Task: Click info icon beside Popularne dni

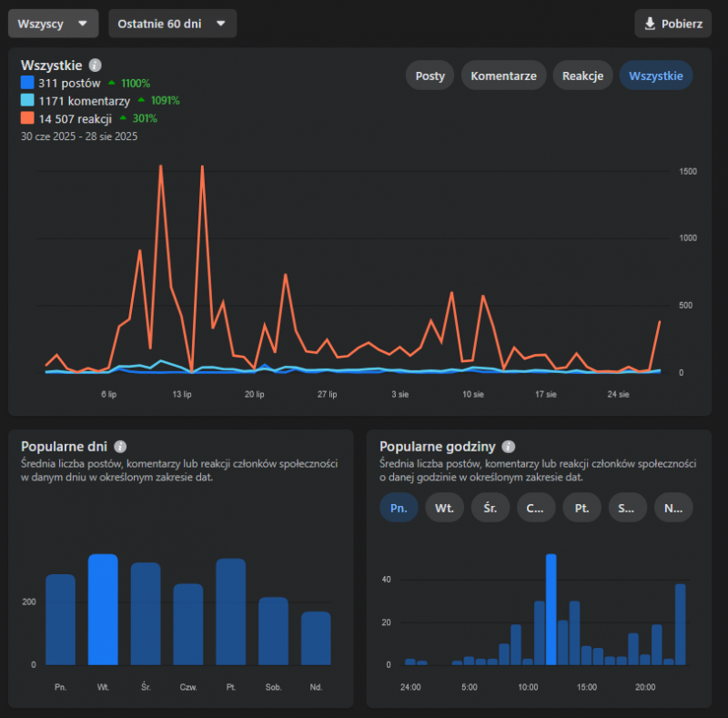Action: [120, 447]
